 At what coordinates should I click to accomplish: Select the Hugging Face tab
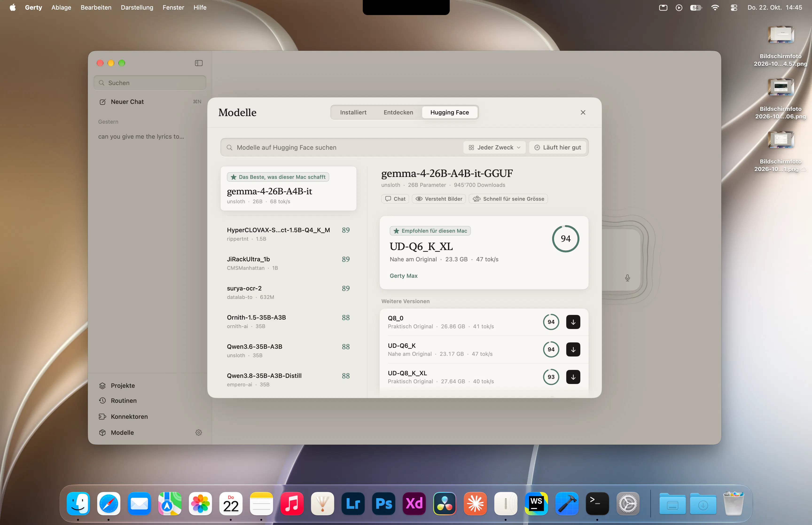[x=449, y=112]
